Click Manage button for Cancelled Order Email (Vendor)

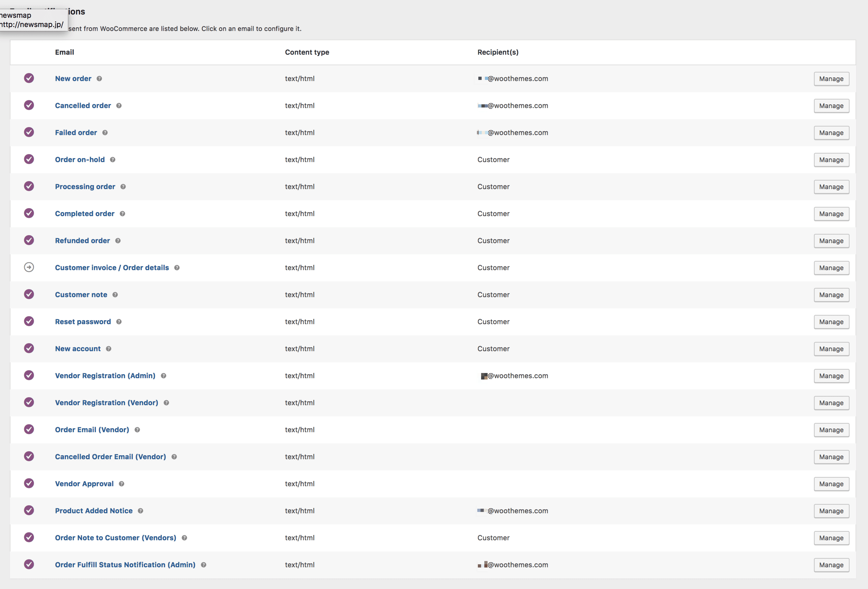click(831, 457)
